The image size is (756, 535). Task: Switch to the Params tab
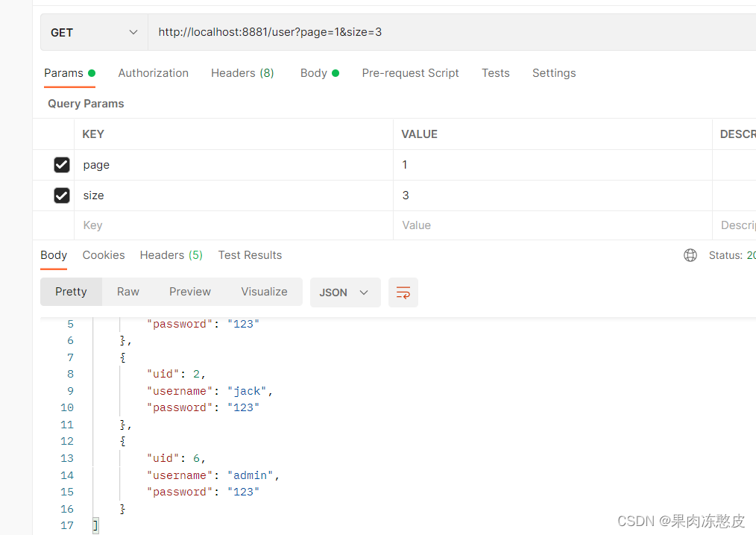coord(69,73)
